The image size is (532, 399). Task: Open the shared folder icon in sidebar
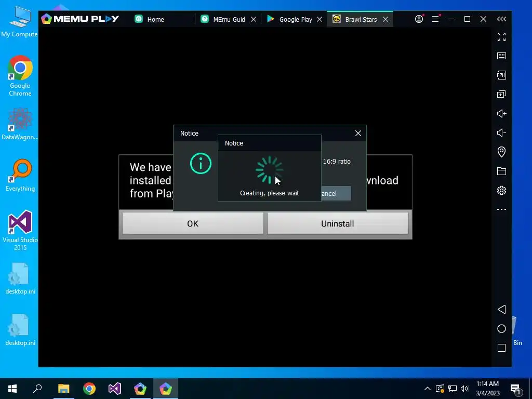(501, 171)
